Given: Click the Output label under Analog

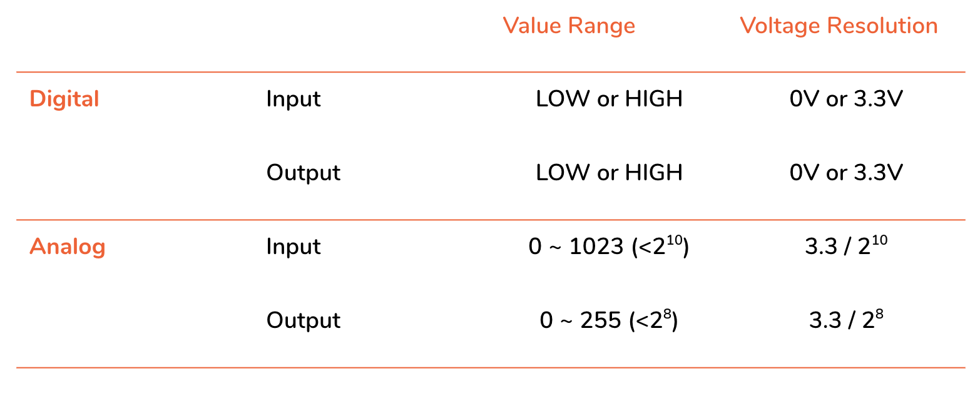Looking at the screenshot, I should click(304, 320).
